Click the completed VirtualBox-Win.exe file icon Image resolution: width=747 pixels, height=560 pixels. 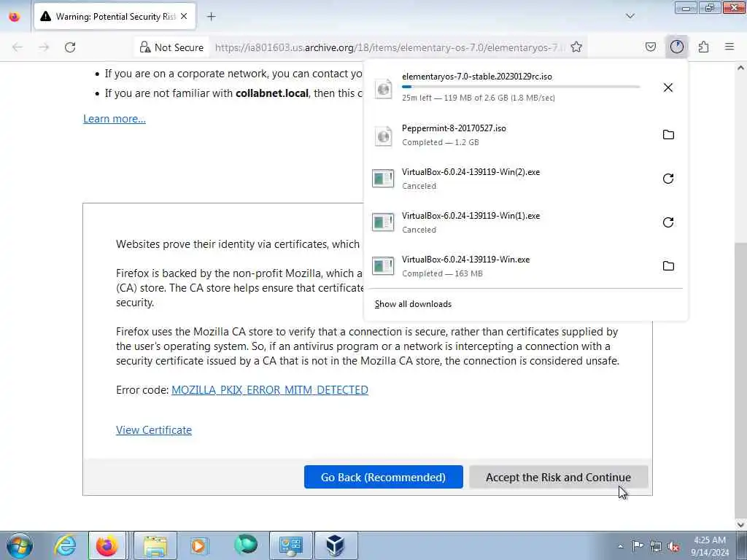pos(383,265)
